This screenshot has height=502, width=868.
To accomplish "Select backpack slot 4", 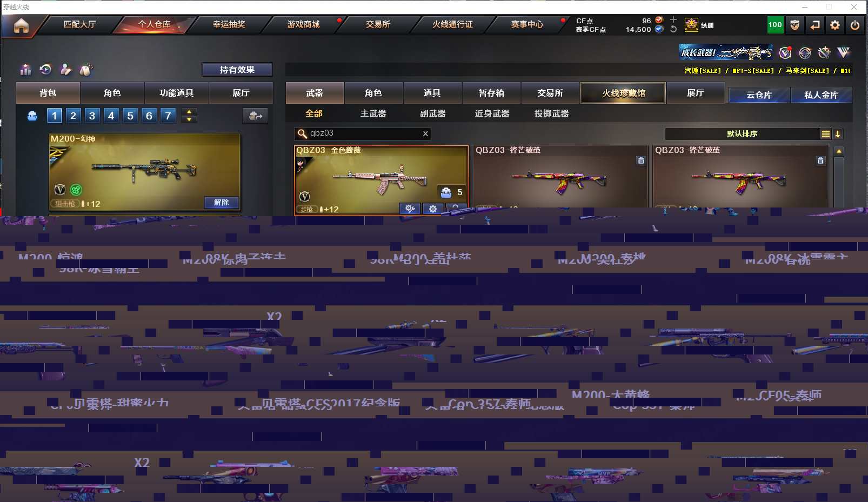I will [x=111, y=116].
